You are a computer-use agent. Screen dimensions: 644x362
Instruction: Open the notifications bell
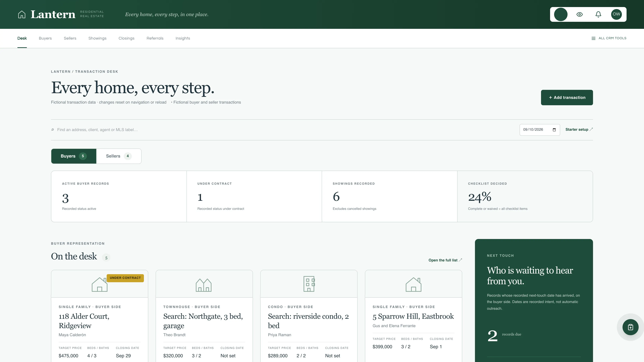pyautogui.click(x=598, y=14)
